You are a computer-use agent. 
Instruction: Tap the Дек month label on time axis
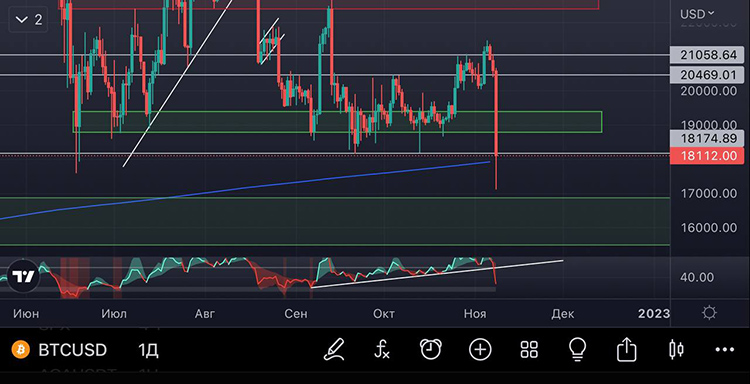pyautogui.click(x=562, y=314)
